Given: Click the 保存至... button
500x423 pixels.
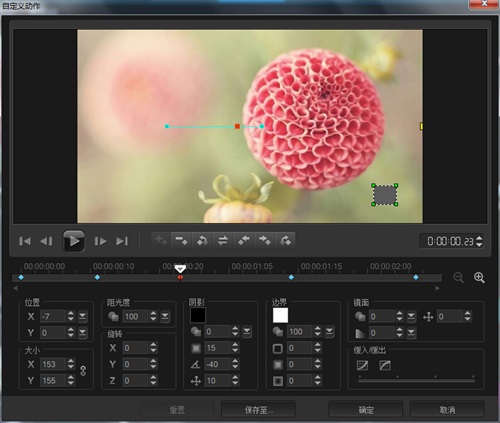Looking at the screenshot, I should pos(258,409).
